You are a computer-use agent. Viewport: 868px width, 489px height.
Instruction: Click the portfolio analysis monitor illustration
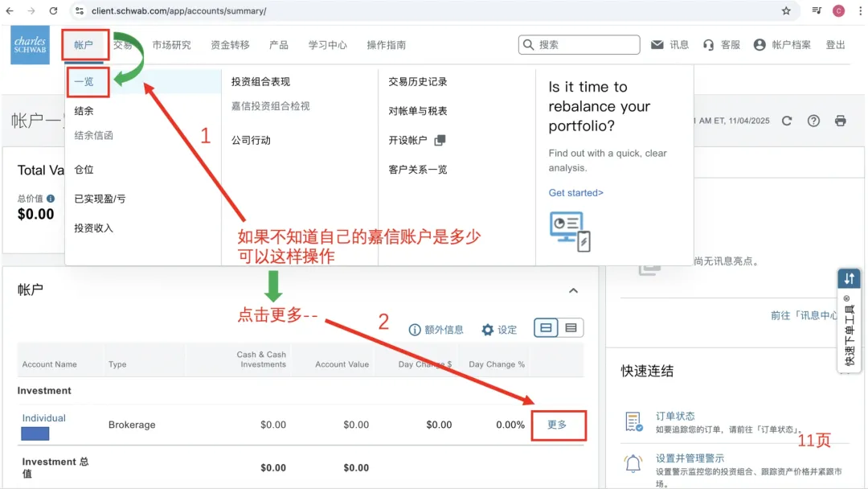pyautogui.click(x=570, y=231)
